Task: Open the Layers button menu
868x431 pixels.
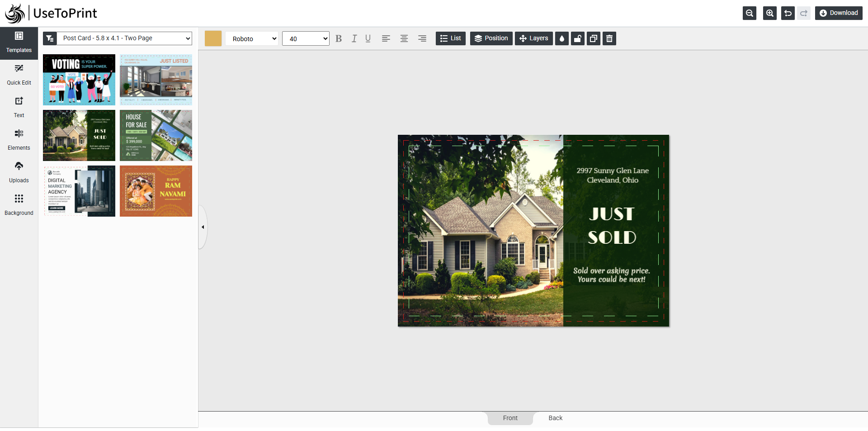Action: coord(533,38)
